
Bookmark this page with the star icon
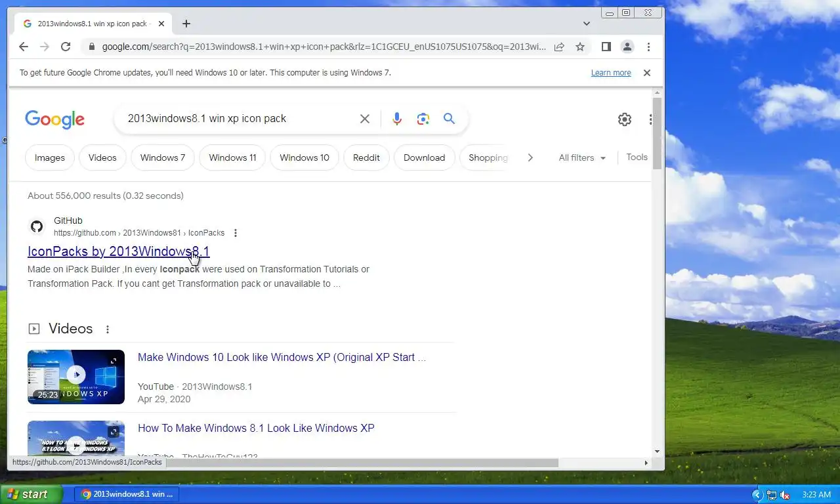(x=580, y=47)
